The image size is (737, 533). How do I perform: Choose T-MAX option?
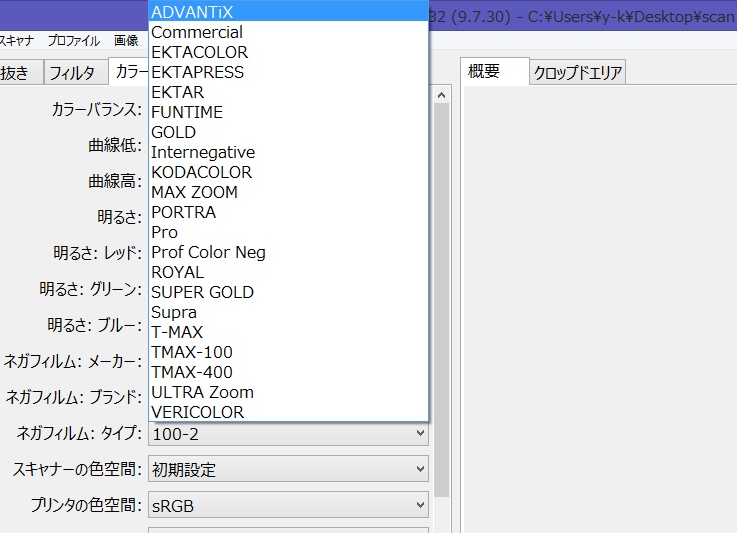click(289, 332)
